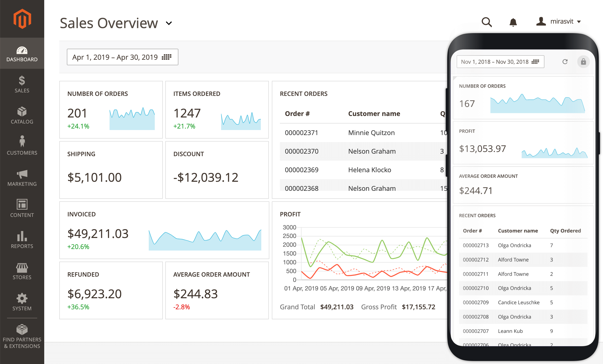This screenshot has width=603, height=364.
Task: Click customer Helena Klocko
Action: tap(370, 170)
